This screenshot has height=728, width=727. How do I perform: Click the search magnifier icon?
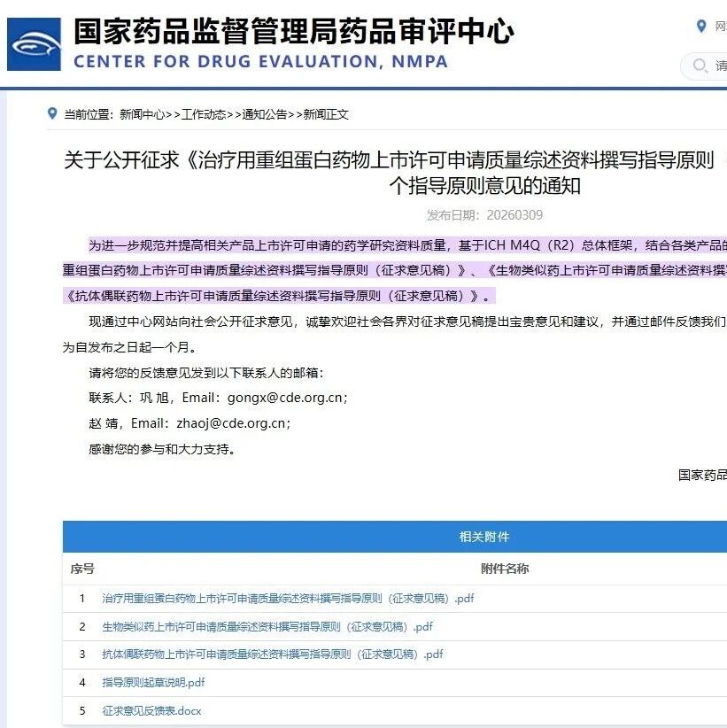point(700,66)
